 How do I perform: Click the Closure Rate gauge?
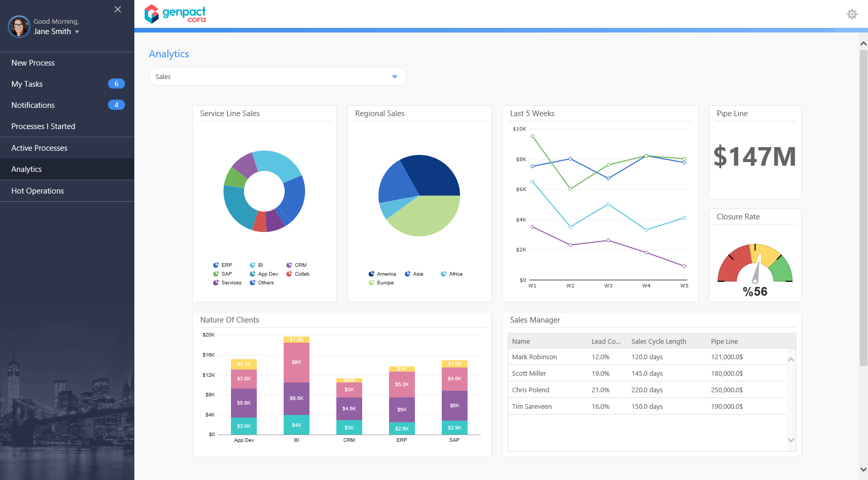[x=755, y=263]
